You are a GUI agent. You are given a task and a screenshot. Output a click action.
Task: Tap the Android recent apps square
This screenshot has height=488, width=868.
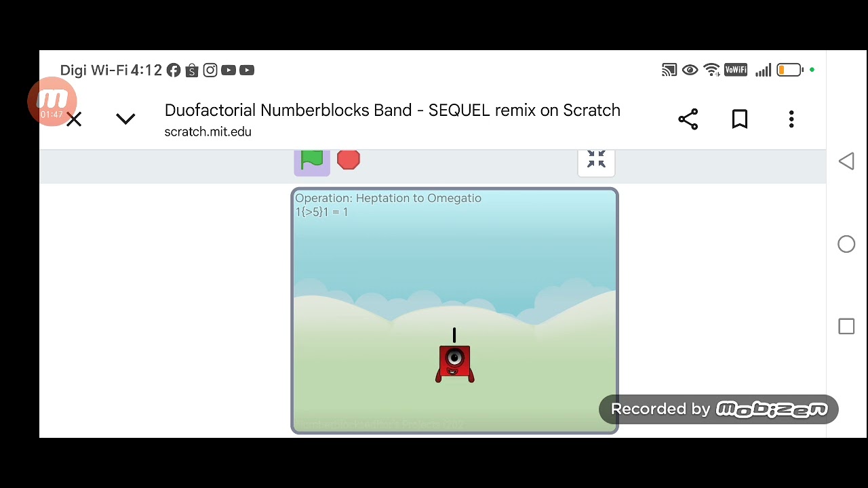click(x=846, y=326)
